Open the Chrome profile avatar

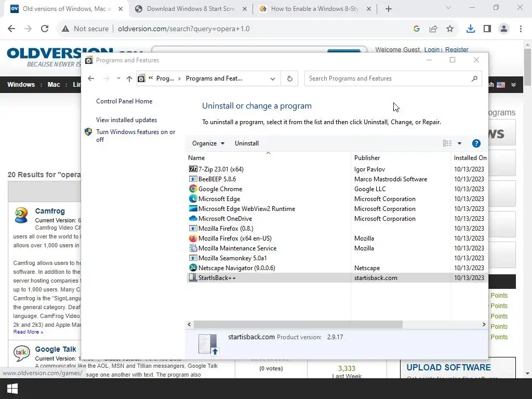504,29
